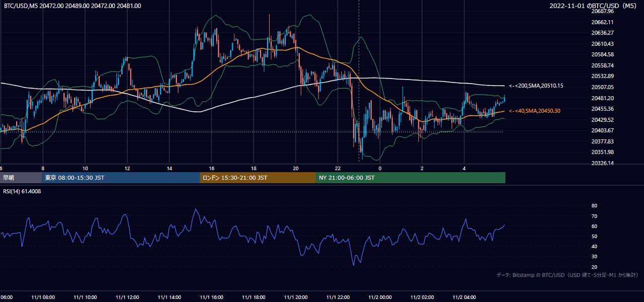The width and height of the screenshot is (644, 302).
Task: Click RSI scale value 70
Action: coord(594,216)
